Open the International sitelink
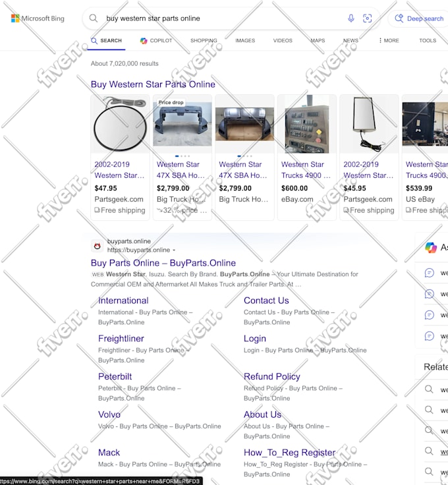Screen dimensions: 448x485 (123, 300)
